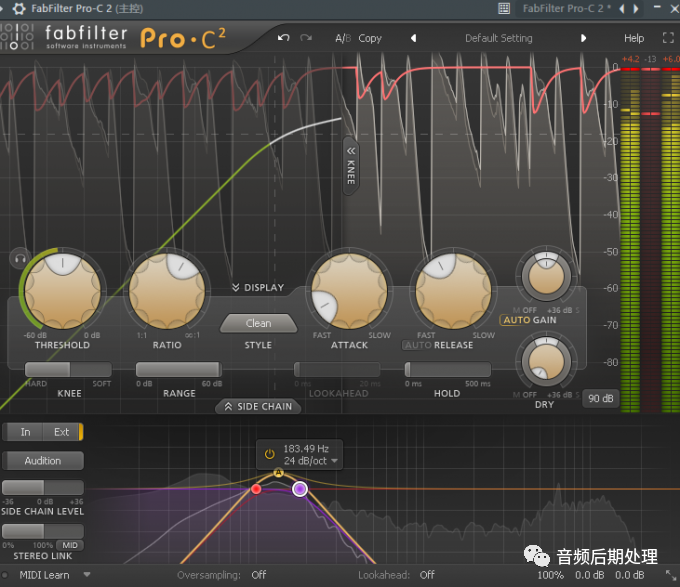Click the first 0.0 dB input level

(x=590, y=575)
